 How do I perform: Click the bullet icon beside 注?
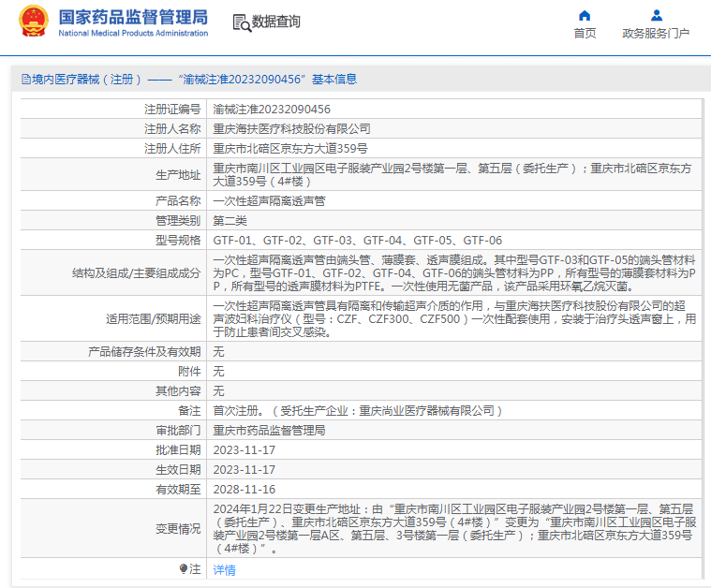184,568
